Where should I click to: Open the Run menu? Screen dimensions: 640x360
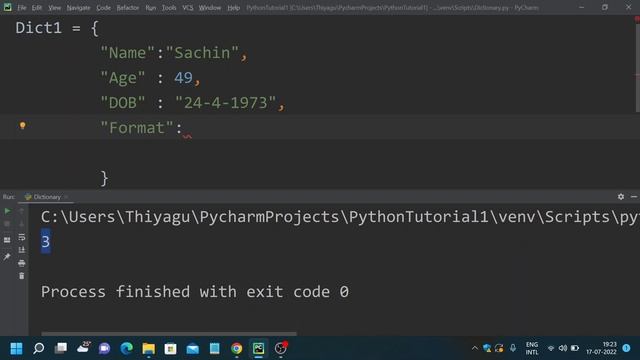[x=151, y=8]
